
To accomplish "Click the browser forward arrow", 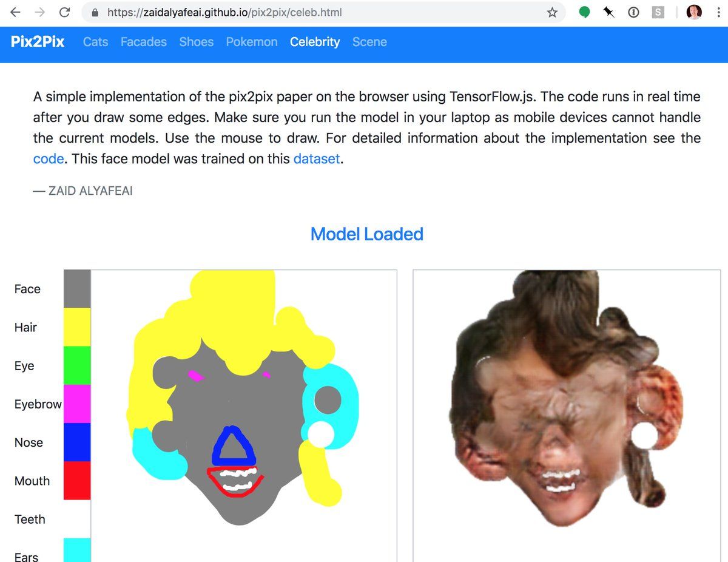I will coord(40,12).
